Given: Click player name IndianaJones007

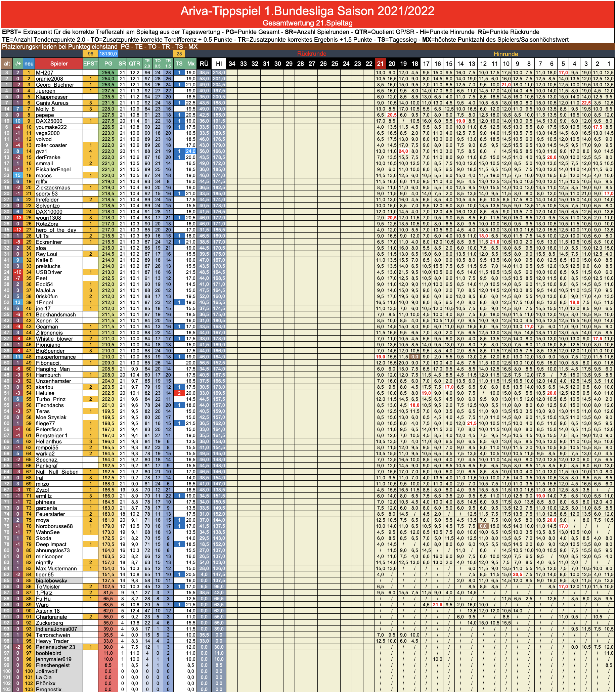Looking at the screenshot, I should coord(56,629).
